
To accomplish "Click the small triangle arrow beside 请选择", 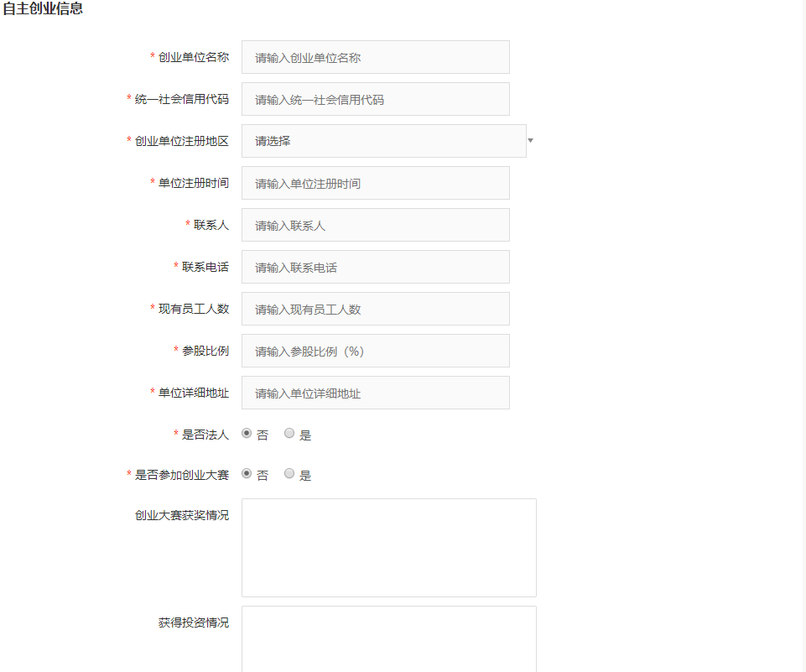I will (x=530, y=141).
